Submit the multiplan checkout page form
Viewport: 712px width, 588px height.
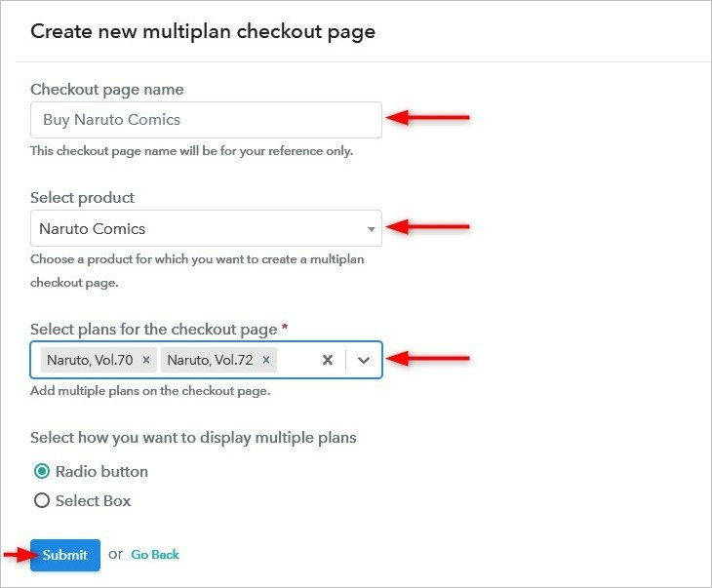pos(65,555)
